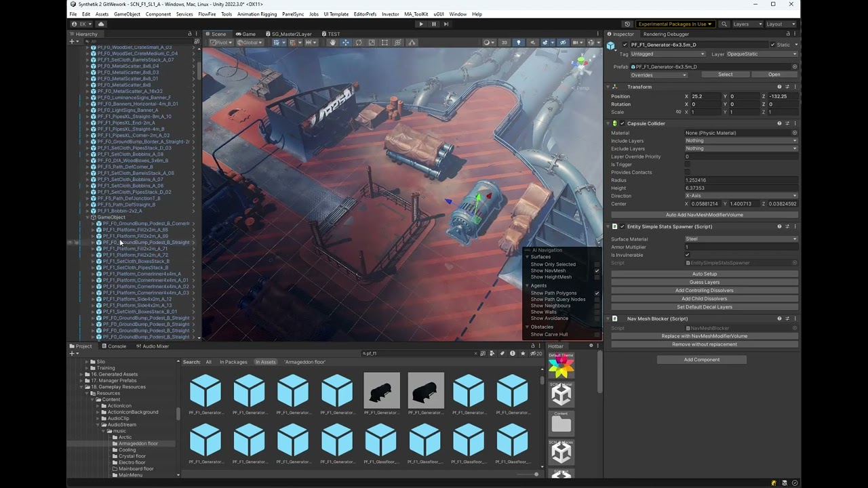Enable the Show HeightMesh checkbox
The width and height of the screenshot is (868, 488).
(595, 277)
